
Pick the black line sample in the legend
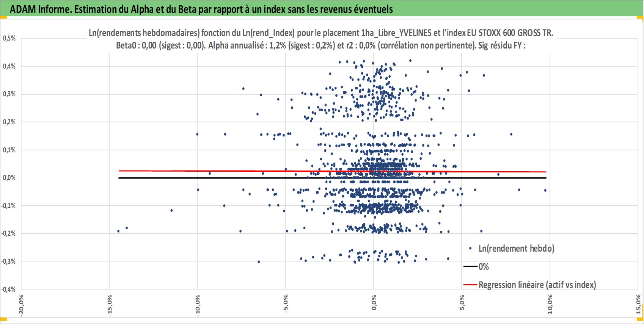pyautogui.click(x=470, y=267)
